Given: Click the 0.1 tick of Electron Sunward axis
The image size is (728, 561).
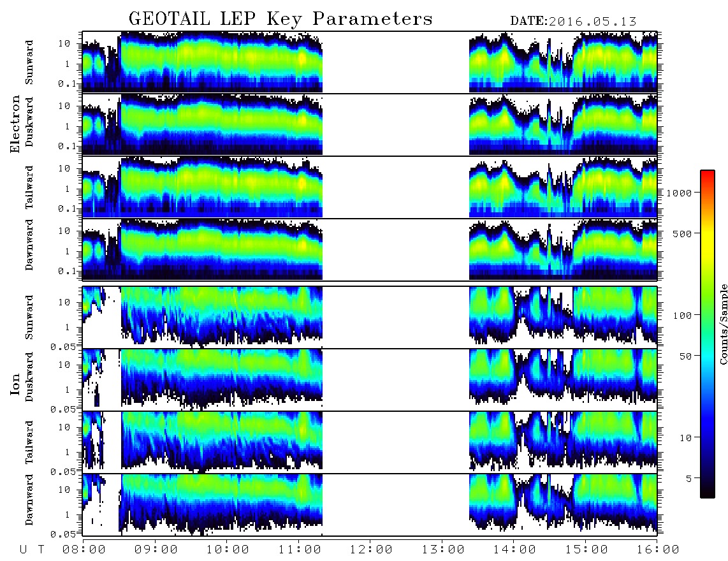Looking at the screenshot, I should point(68,84).
